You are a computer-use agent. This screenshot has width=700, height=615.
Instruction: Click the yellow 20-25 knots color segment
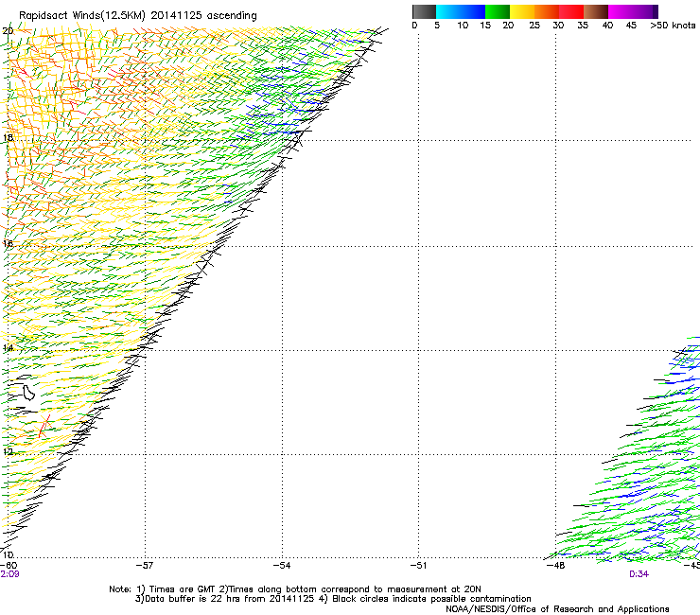(522, 11)
